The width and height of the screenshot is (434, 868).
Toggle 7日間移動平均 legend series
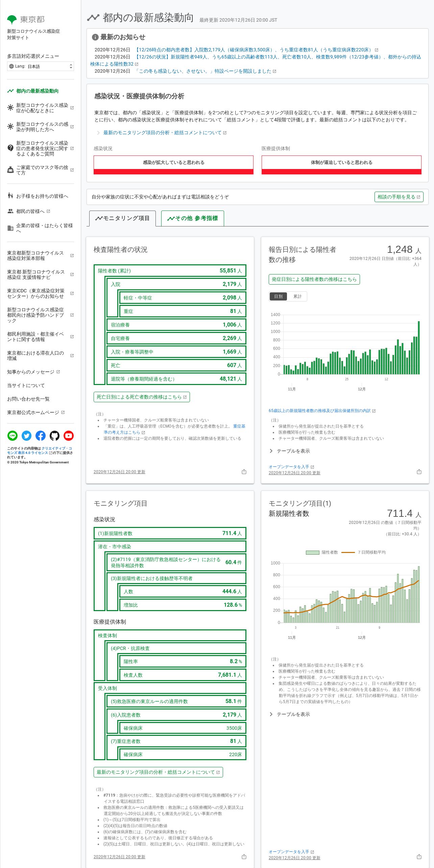363,552
